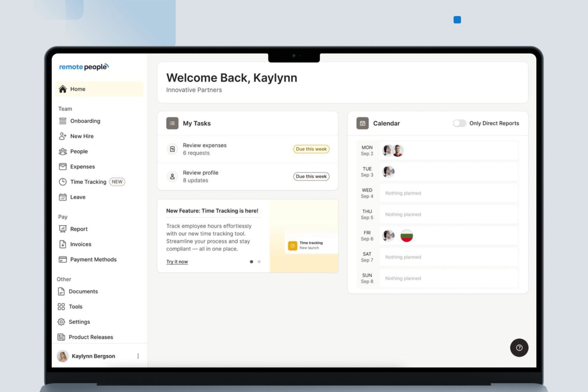This screenshot has width=588, height=392.
Task: Click the Try it now link
Action: pos(177,261)
